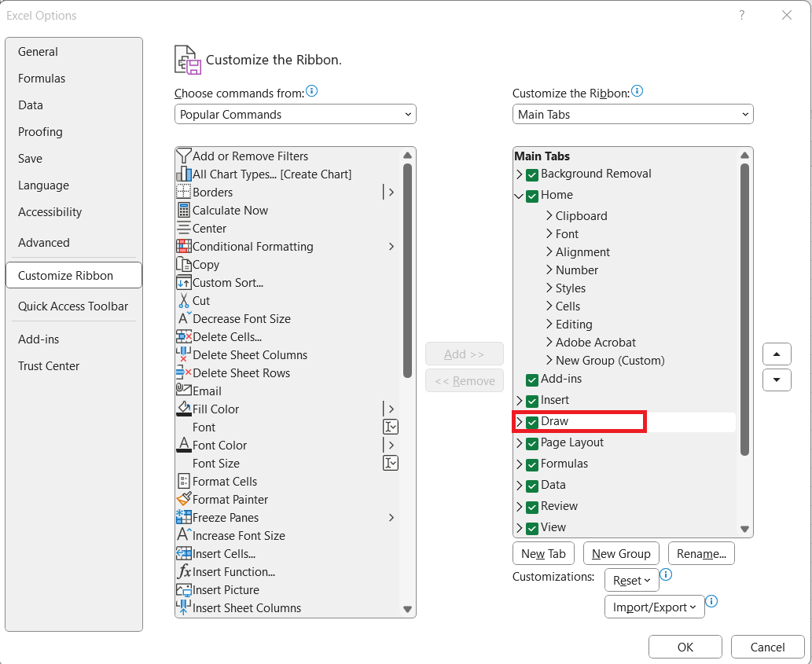Viewport: 812px width, 664px height.
Task: Expand the View tab node
Action: click(519, 528)
